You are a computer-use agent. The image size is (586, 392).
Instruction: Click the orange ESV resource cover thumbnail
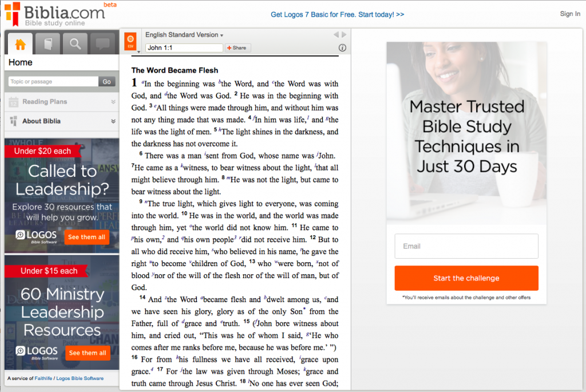pos(130,41)
